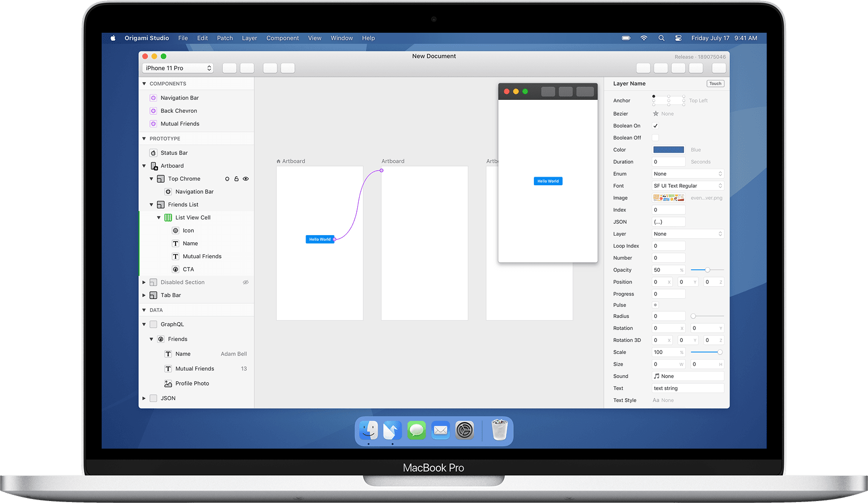The height and width of the screenshot is (503, 868).
Task: Click the Tab Bar group icon
Action: 153,296
